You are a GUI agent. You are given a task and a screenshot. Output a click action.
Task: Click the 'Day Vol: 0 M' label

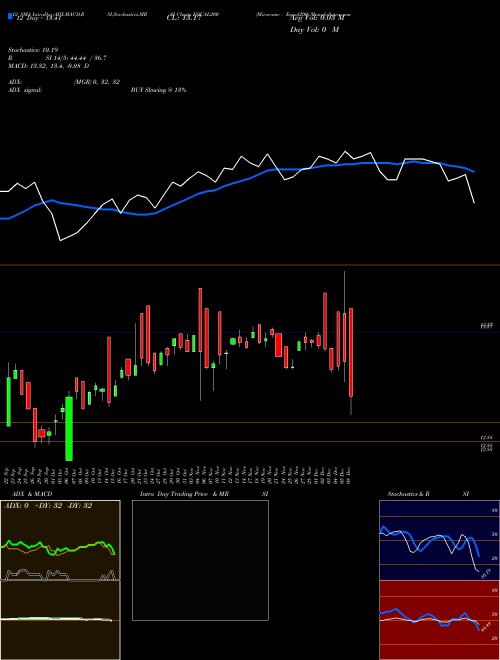pos(314,30)
